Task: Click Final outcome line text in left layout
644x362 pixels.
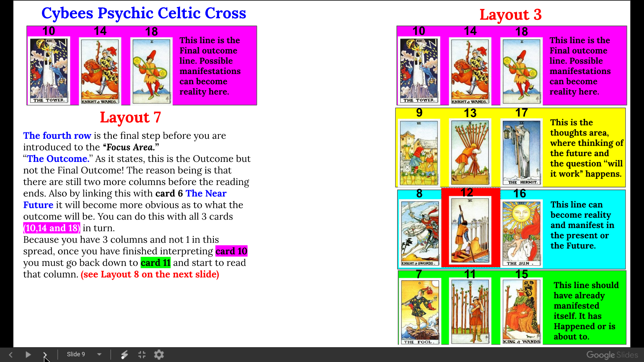Action: point(210,66)
